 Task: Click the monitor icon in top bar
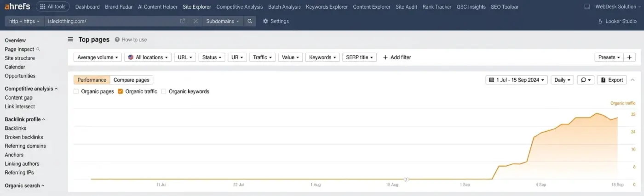point(587,7)
